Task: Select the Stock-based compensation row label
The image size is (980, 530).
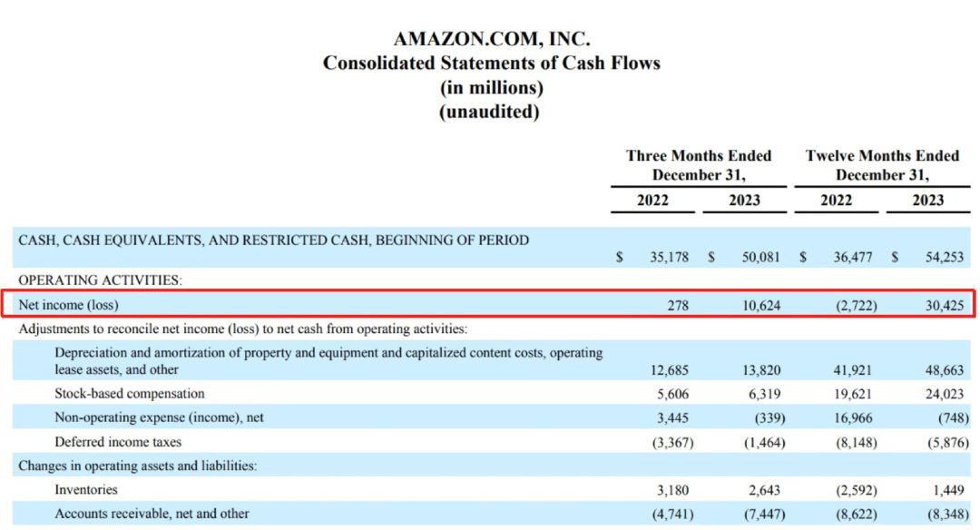Action: (130, 394)
